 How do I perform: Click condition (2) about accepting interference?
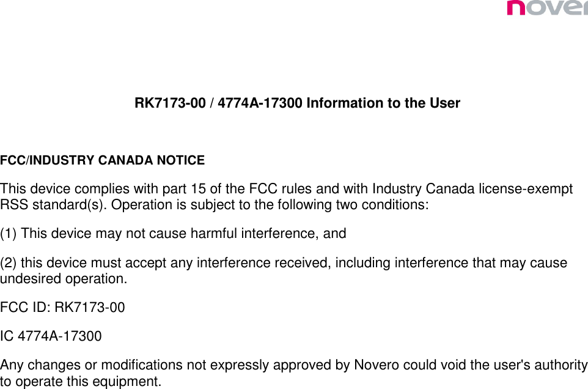284,270
